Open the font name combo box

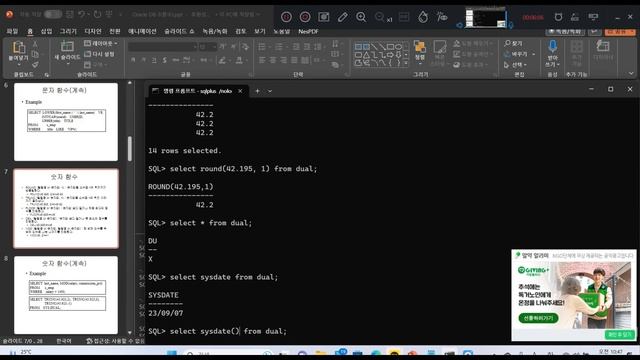(162, 47)
